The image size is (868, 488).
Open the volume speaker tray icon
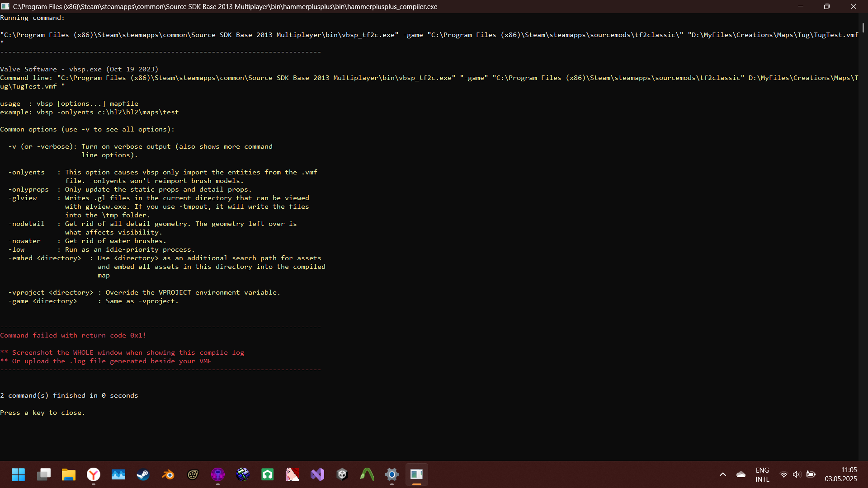click(797, 474)
